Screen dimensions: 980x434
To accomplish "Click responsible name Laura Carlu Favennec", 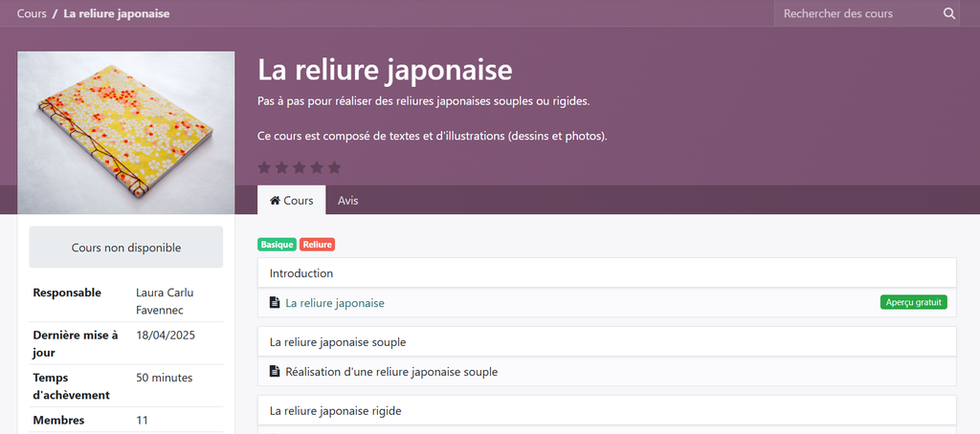I will 165,301.
